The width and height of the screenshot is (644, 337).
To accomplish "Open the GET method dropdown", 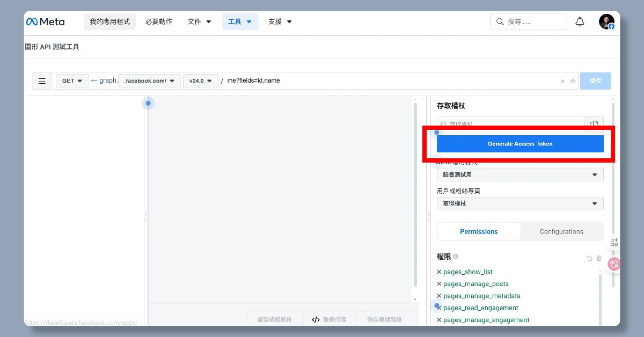I will [x=72, y=81].
